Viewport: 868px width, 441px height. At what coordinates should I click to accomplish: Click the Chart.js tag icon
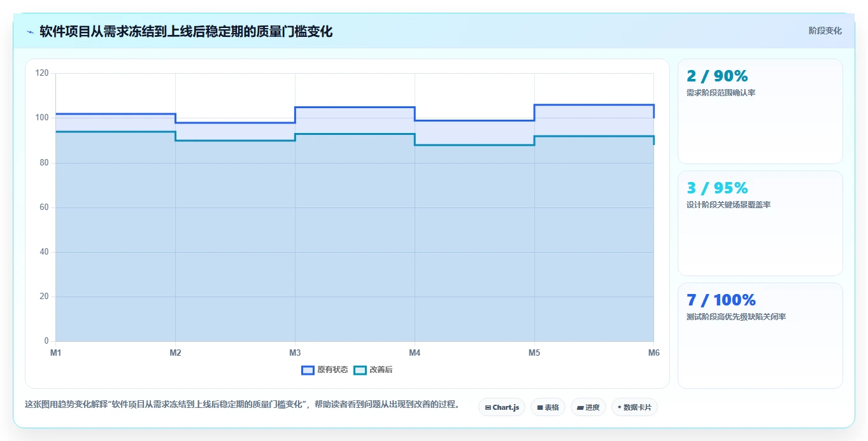[488, 407]
